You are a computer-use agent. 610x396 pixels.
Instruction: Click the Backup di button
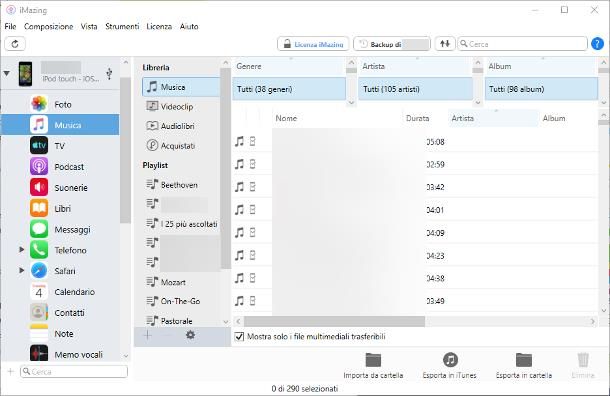(392, 44)
